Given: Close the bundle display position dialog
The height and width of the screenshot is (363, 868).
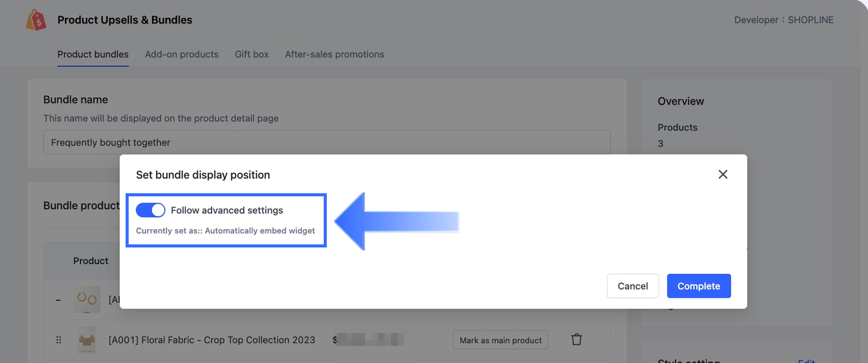Looking at the screenshot, I should (722, 174).
